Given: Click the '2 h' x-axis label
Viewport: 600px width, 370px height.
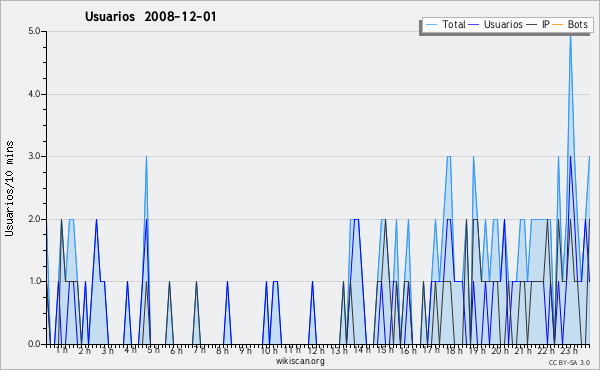Looking at the screenshot, I should pyautogui.click(x=85, y=350).
